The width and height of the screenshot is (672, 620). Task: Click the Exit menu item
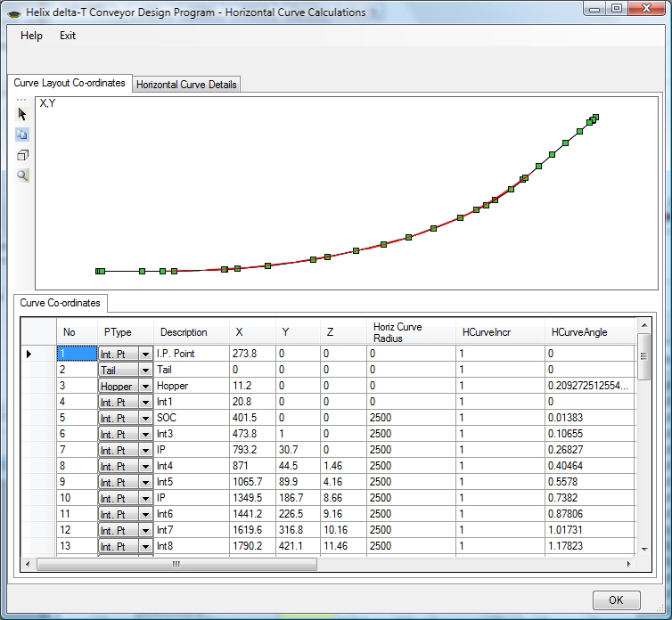68,36
